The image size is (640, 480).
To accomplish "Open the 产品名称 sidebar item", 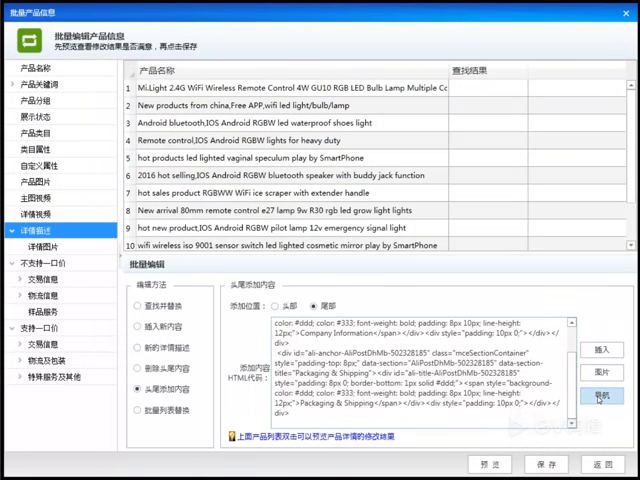I will (36, 68).
